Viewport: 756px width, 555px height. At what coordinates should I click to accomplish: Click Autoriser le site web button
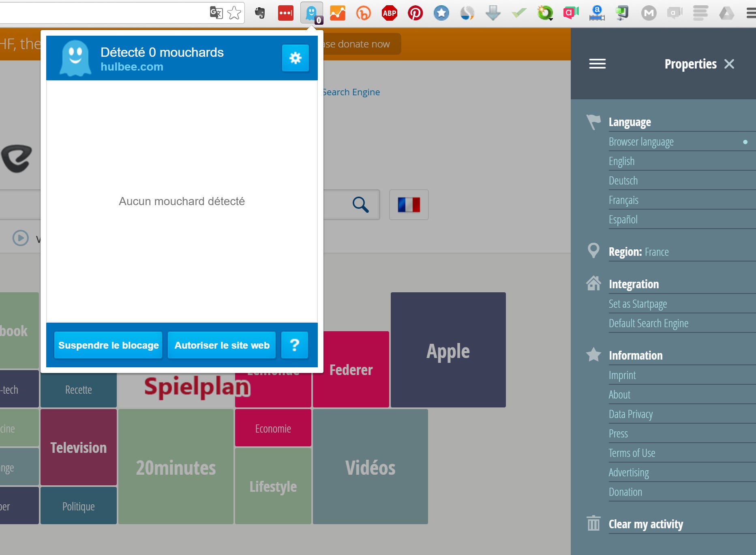(x=222, y=345)
